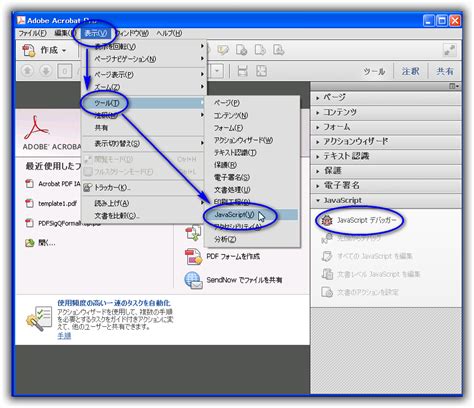The width and height of the screenshot is (474, 408).
Task: Select 文書処理(U) in the tools submenu
Action: click(252, 190)
